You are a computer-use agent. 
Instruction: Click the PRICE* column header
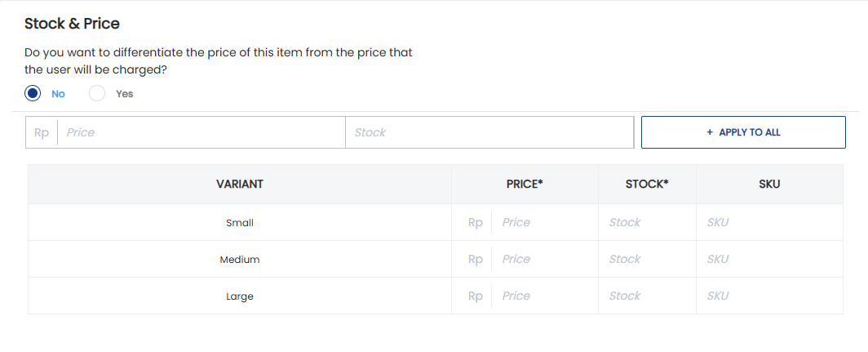pyautogui.click(x=525, y=184)
